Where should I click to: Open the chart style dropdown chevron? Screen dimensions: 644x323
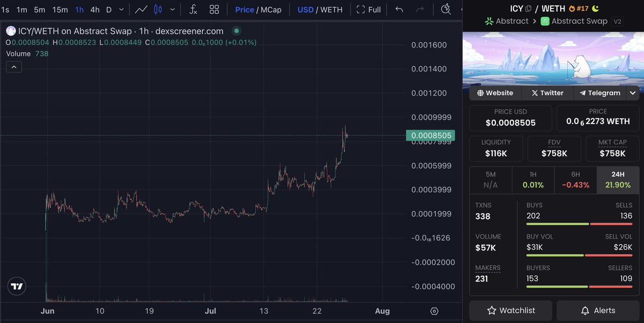pyautogui.click(x=172, y=10)
